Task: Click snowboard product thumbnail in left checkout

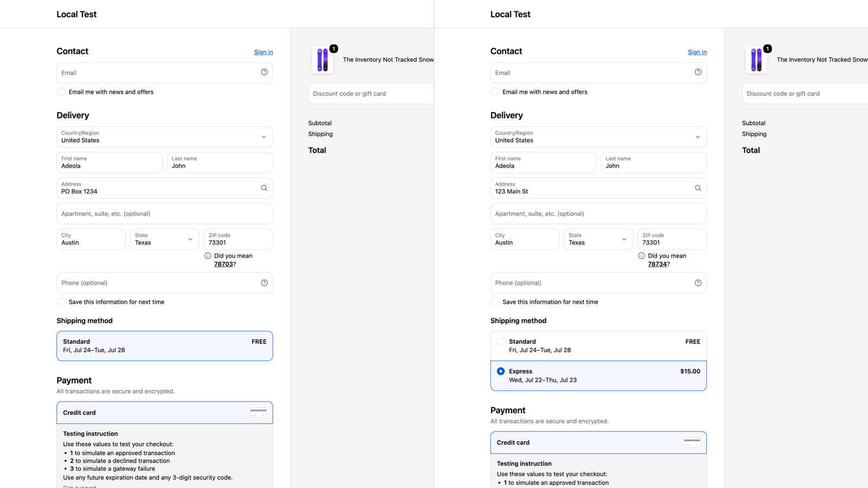Action: [322, 60]
